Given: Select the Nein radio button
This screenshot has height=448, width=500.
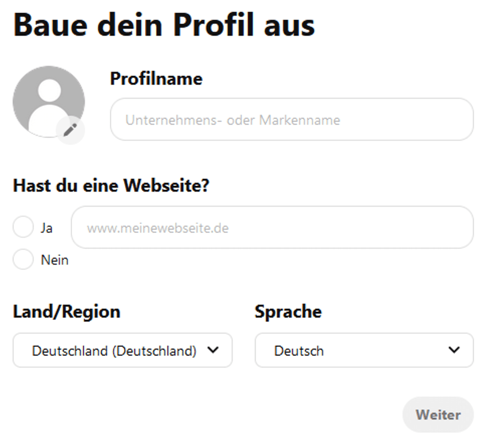Looking at the screenshot, I should [x=23, y=259].
